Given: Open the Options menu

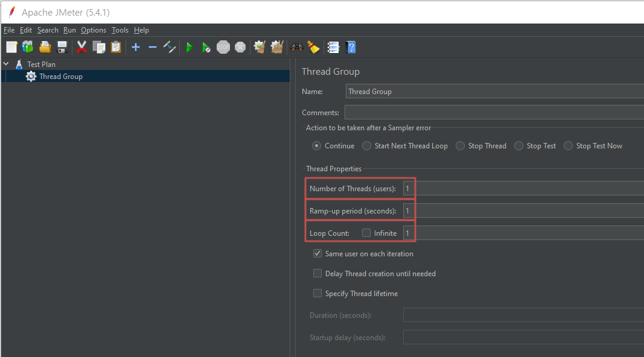Looking at the screenshot, I should [93, 30].
